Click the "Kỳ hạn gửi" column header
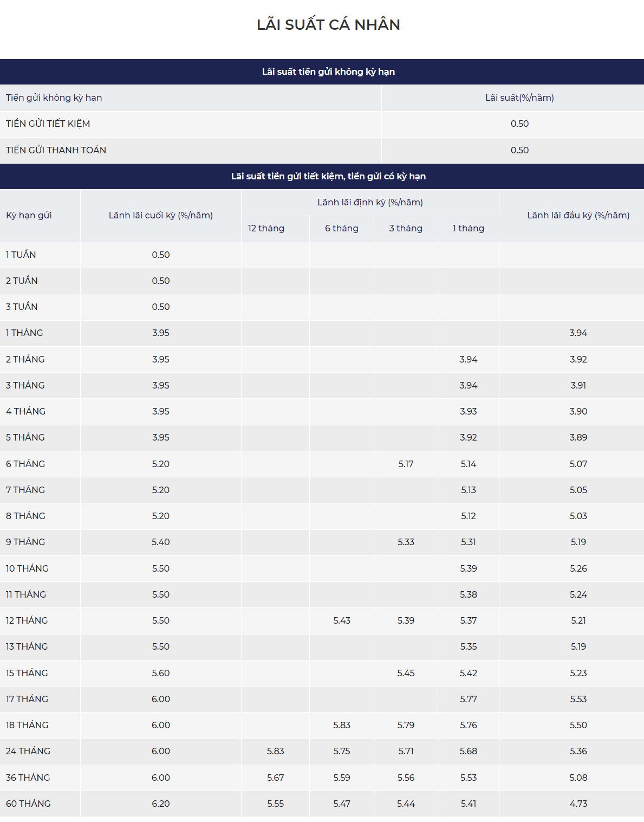The image size is (644, 822). click(29, 215)
